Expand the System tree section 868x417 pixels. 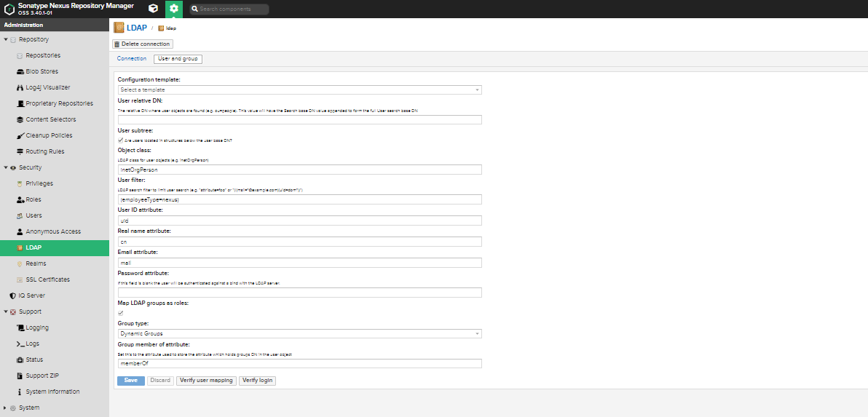(x=6, y=408)
